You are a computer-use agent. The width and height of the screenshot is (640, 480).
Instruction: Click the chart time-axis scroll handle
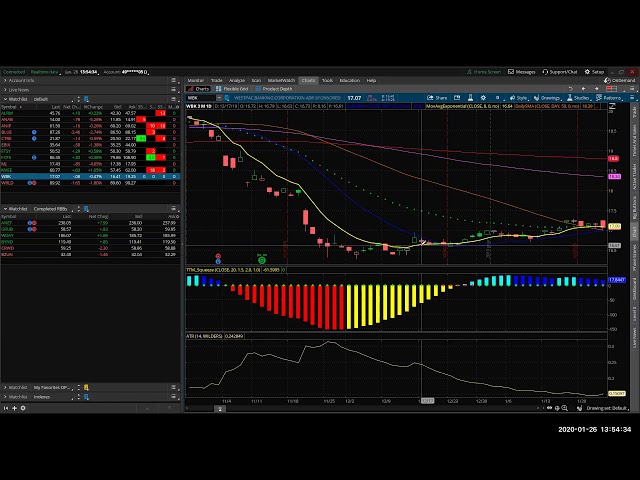220,409
